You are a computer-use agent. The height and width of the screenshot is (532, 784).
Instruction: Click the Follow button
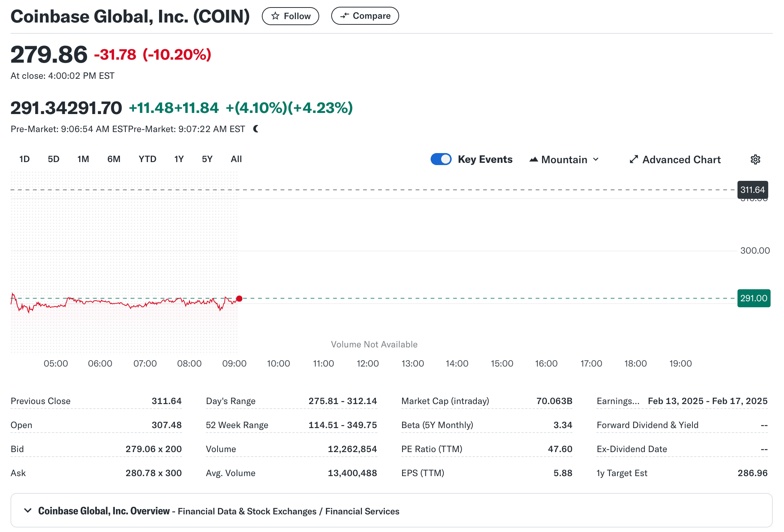coord(291,16)
